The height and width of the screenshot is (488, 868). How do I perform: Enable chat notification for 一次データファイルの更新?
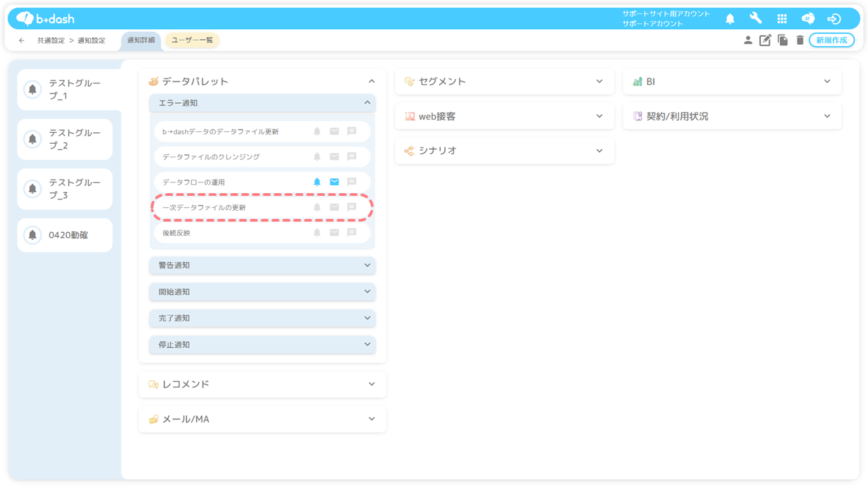pos(351,207)
